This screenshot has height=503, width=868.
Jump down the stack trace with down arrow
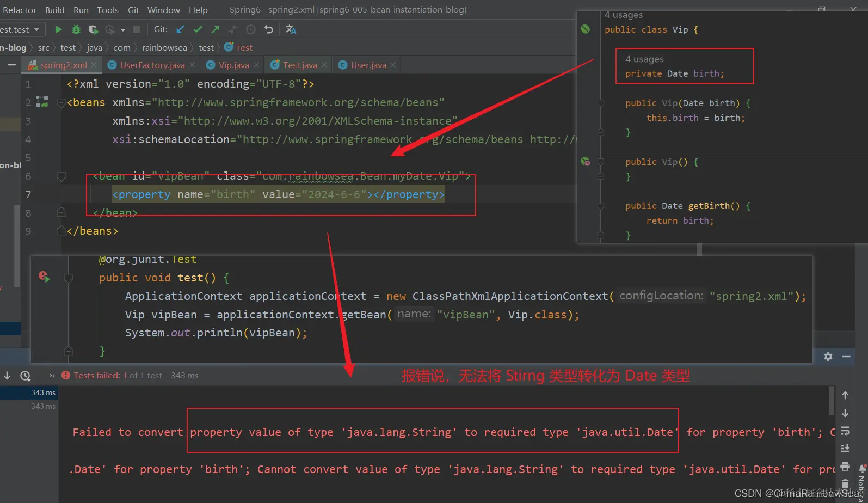point(845,413)
